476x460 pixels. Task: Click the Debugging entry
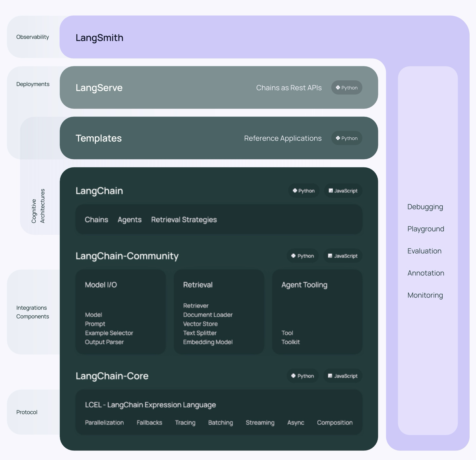[425, 207]
